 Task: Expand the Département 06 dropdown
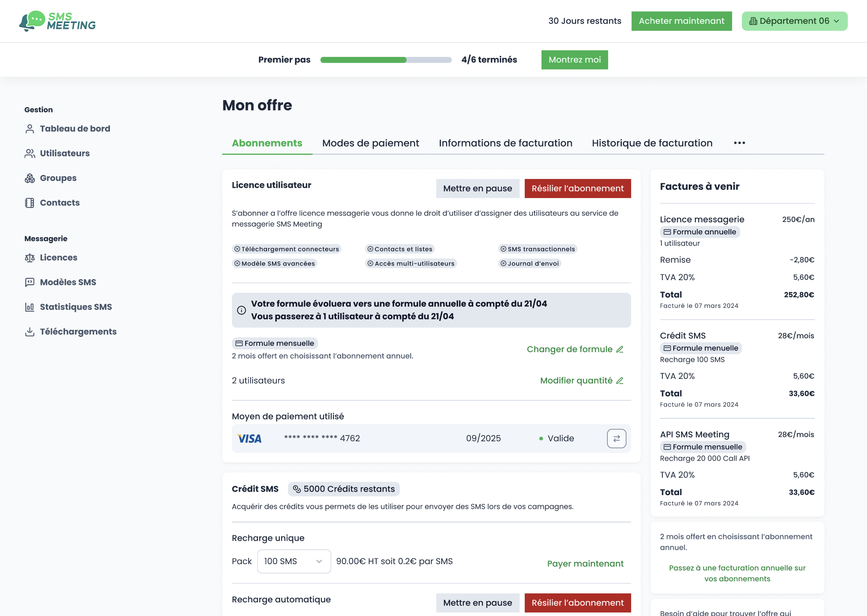click(x=794, y=21)
